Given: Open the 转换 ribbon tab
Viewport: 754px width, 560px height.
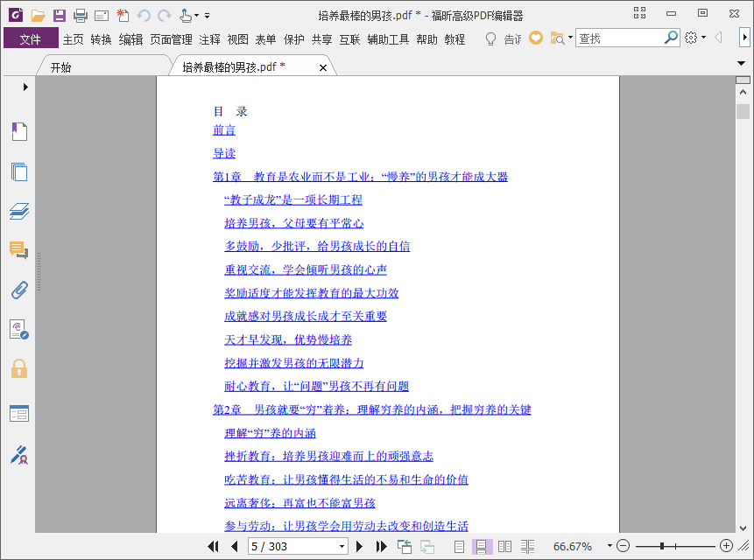Looking at the screenshot, I should click(101, 39).
